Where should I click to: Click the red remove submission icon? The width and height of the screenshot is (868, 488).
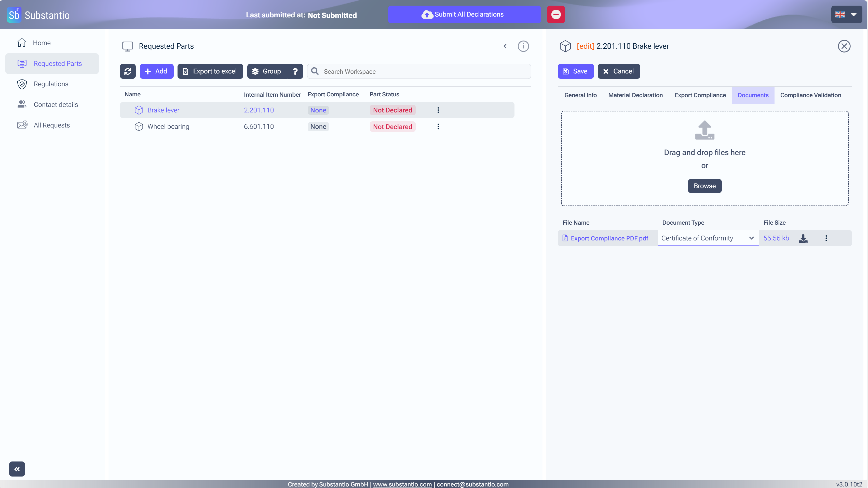[x=556, y=15]
